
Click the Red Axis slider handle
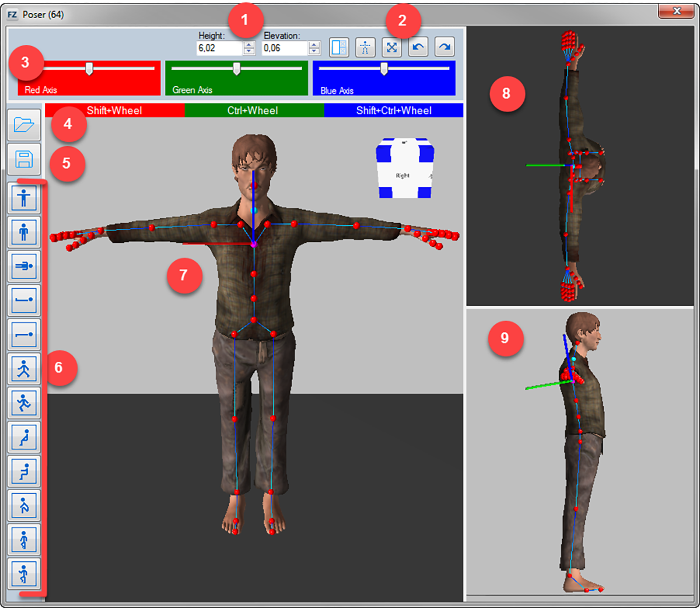tap(89, 69)
